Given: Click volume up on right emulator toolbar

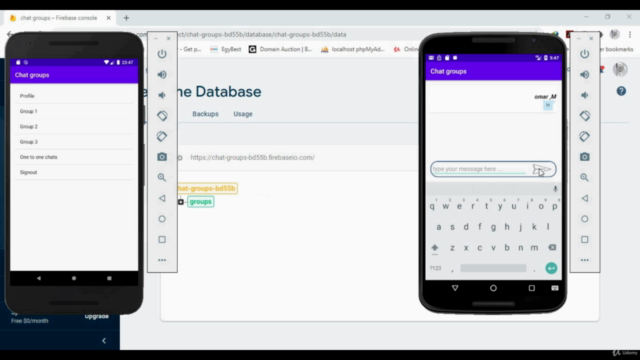Looking at the screenshot, I should pyautogui.click(x=584, y=74).
